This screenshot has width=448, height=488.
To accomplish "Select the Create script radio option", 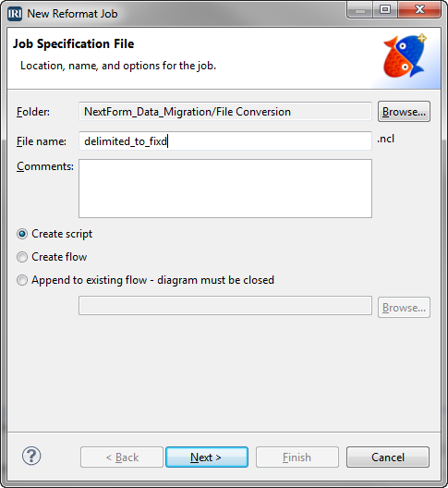I will pyautogui.click(x=54, y=234).
